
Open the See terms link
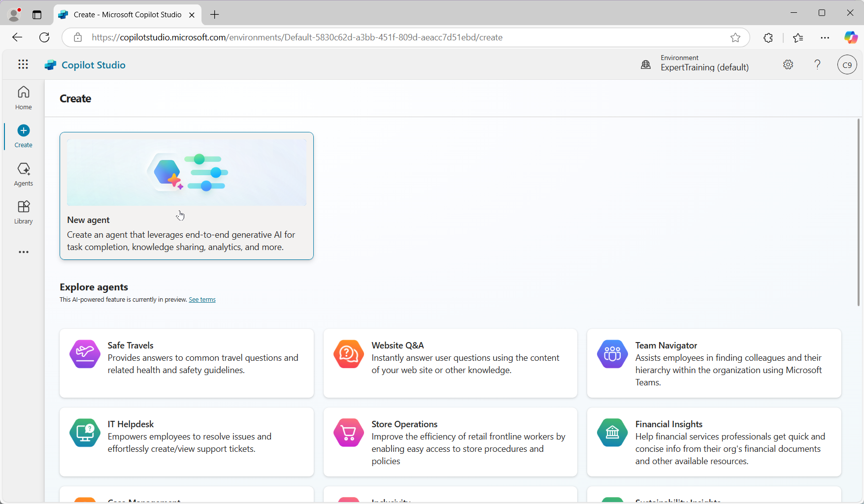pyautogui.click(x=202, y=299)
